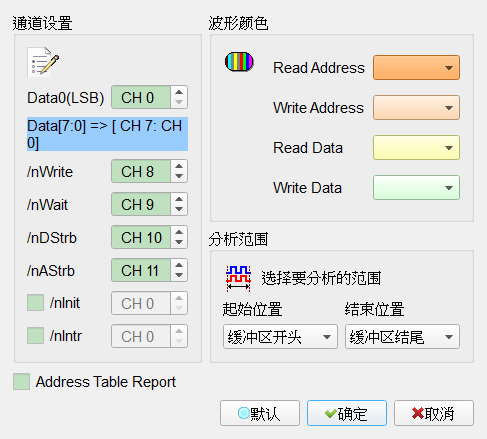487x439 pixels.
Task: Click the 分析范围 heading
Action: (238, 239)
